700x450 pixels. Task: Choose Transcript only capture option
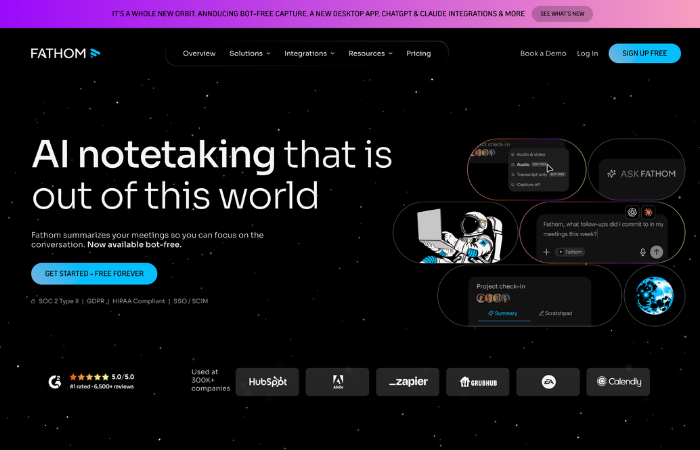538,175
